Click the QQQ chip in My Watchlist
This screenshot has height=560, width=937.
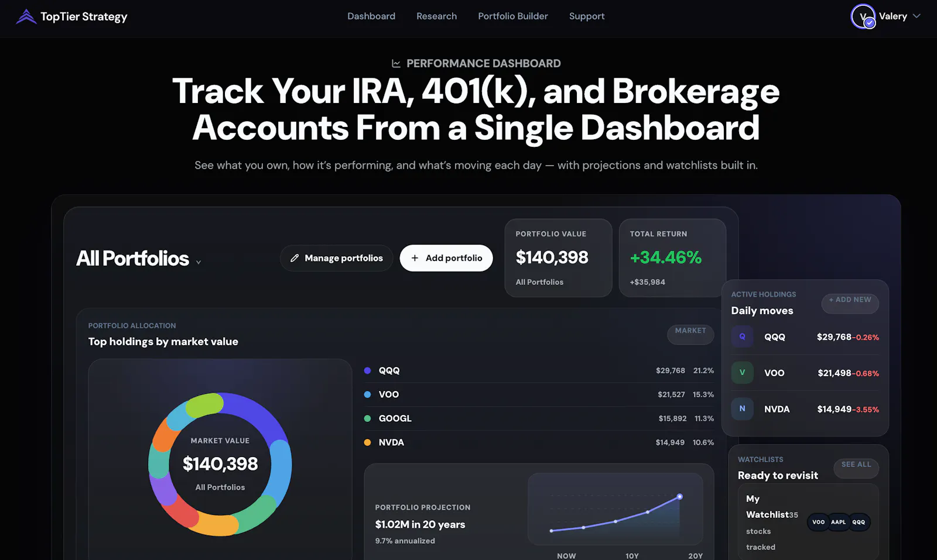click(859, 522)
